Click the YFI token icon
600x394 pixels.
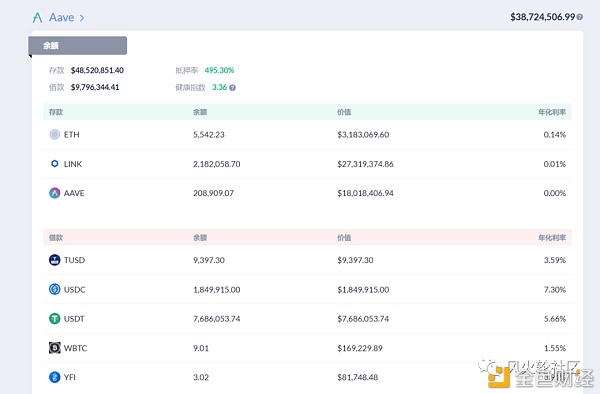[55, 377]
